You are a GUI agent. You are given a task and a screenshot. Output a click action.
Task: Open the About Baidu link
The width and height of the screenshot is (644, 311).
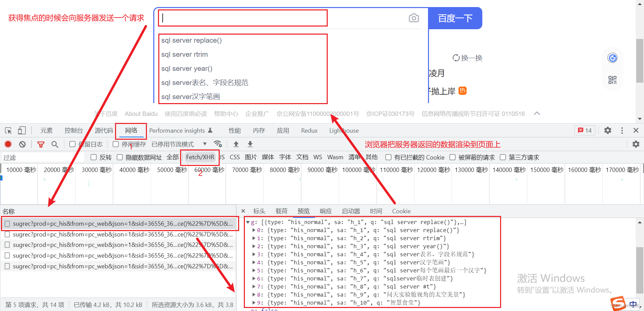coord(141,114)
